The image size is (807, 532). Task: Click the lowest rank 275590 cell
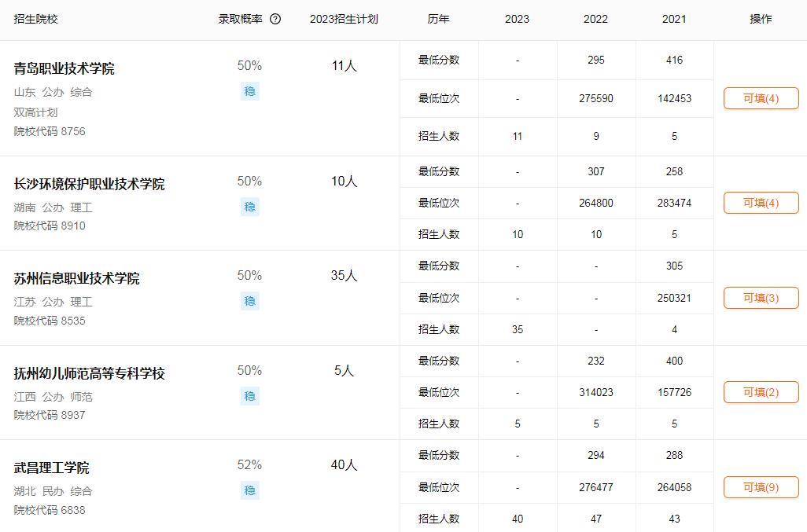click(x=596, y=98)
